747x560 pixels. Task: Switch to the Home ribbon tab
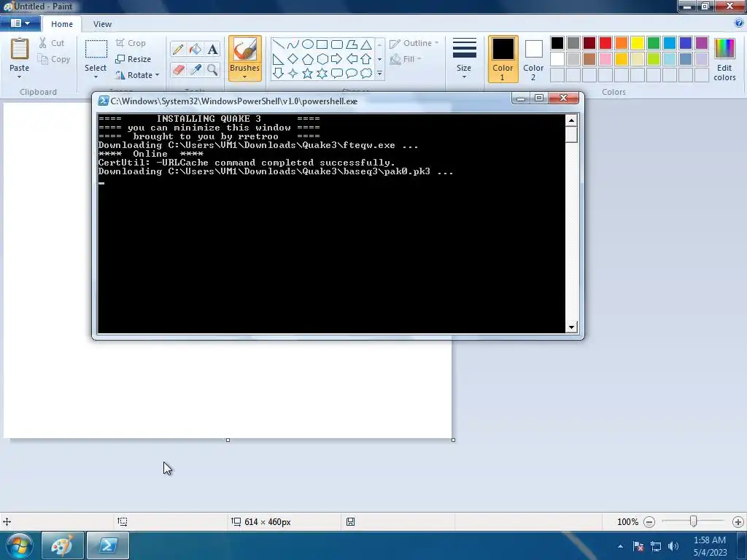click(x=62, y=24)
